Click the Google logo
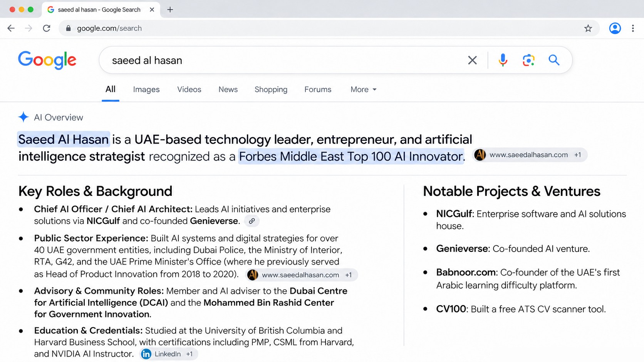 click(47, 60)
